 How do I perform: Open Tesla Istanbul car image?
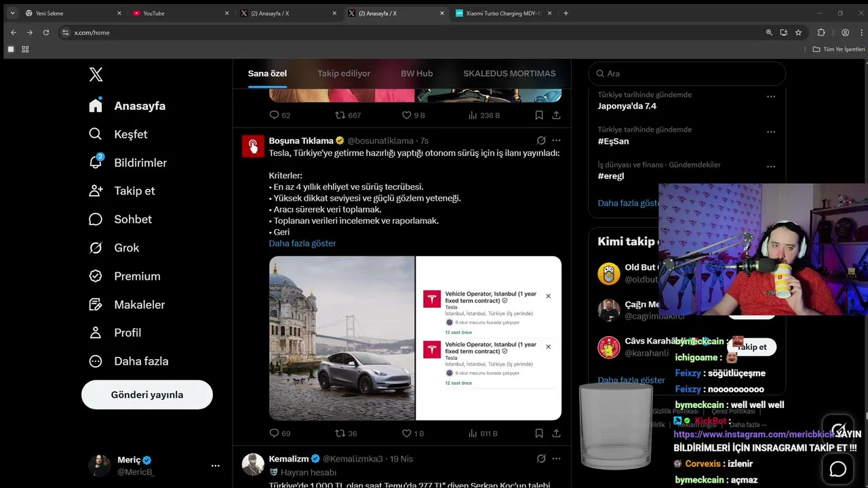point(342,338)
